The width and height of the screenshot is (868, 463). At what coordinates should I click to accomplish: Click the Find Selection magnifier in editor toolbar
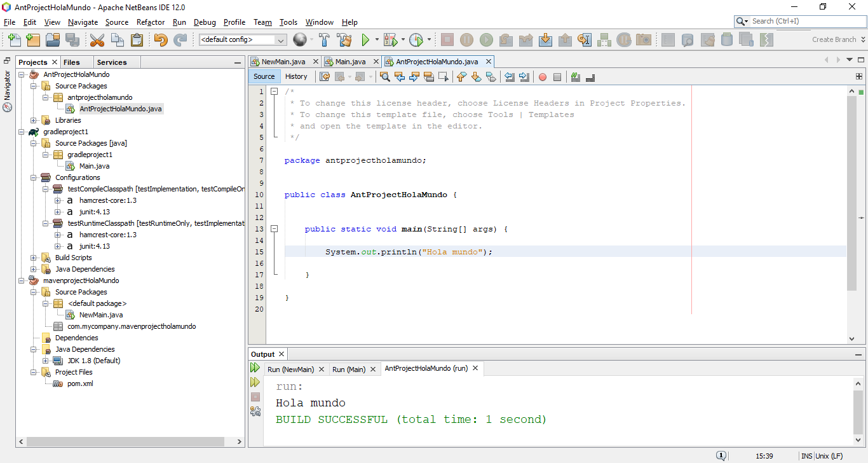coord(385,76)
